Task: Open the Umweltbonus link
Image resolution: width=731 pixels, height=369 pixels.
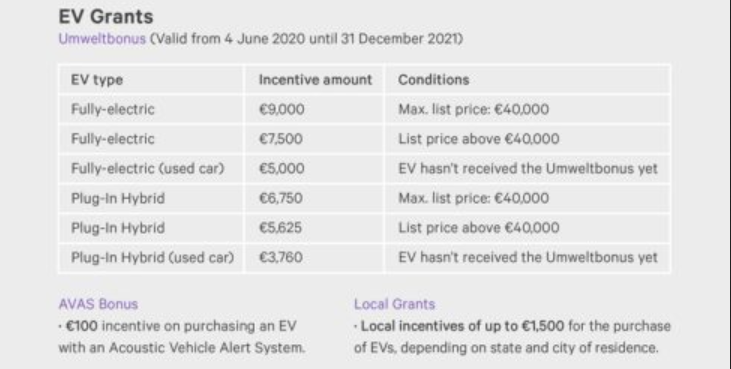Action: click(x=102, y=39)
